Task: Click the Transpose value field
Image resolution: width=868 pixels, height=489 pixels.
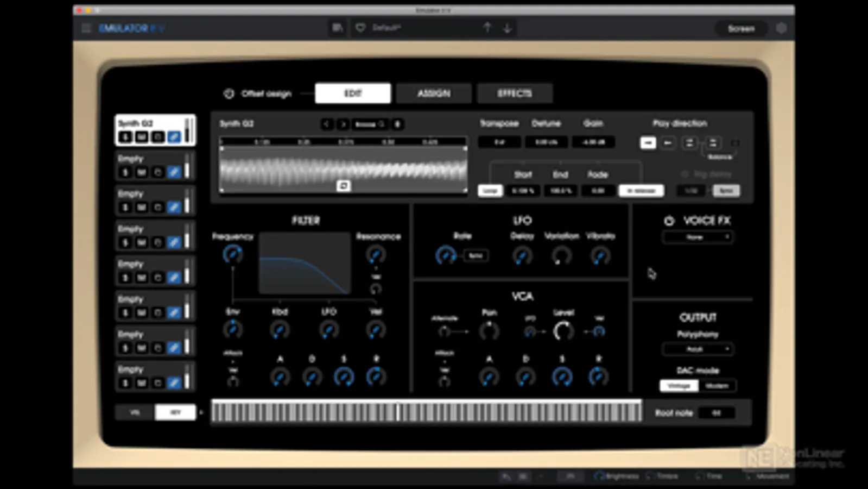Action: [499, 142]
